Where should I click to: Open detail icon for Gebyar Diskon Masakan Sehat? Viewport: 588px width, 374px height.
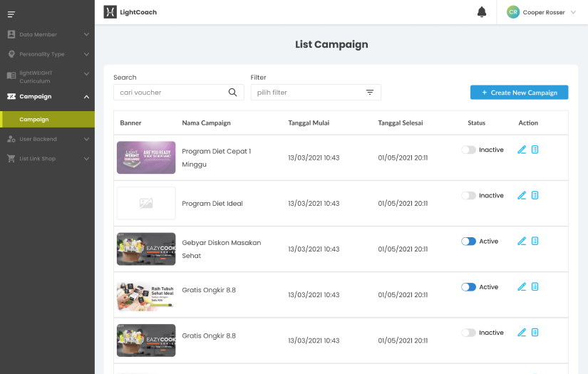click(535, 241)
